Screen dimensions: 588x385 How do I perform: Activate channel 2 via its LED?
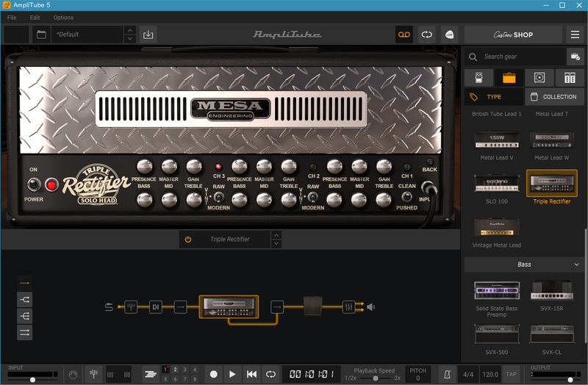[313, 167]
